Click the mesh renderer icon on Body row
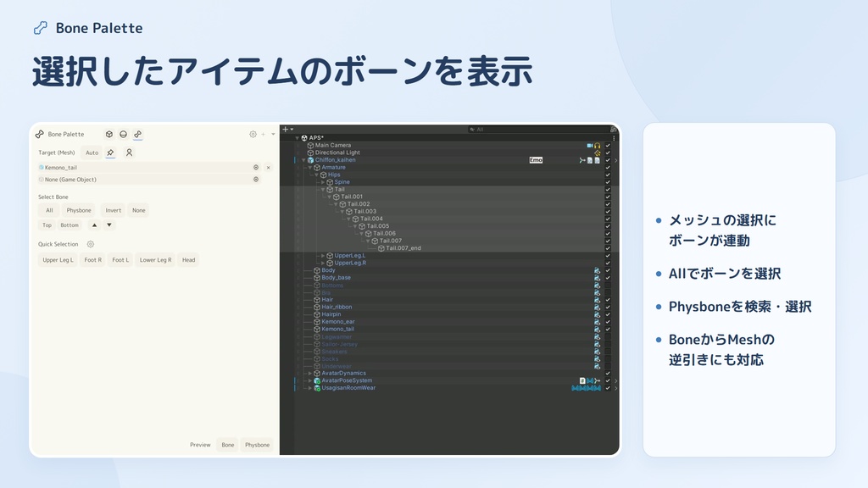 (x=597, y=270)
